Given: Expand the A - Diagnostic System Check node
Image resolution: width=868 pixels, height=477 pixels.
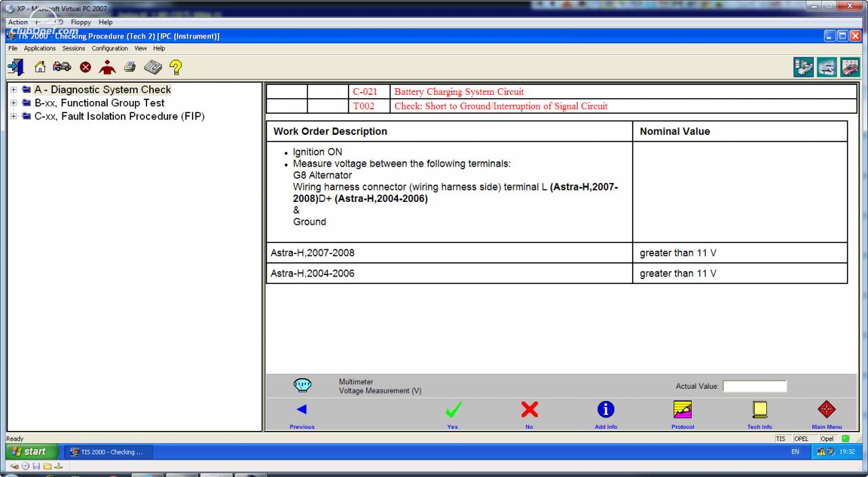Looking at the screenshot, I should 14,89.
